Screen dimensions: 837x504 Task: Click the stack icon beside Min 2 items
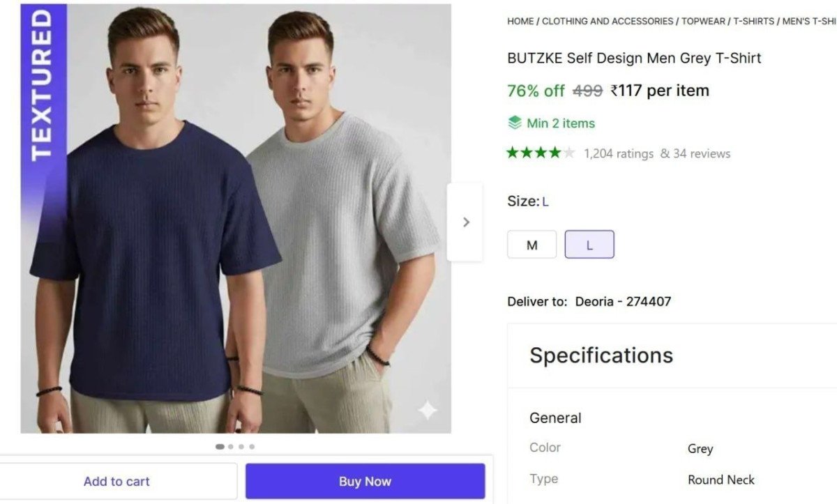tap(514, 123)
